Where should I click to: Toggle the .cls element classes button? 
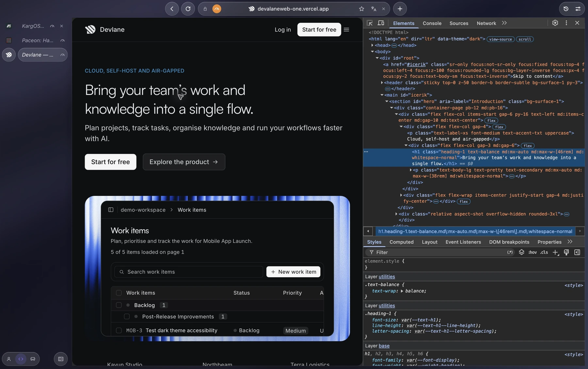(x=544, y=252)
